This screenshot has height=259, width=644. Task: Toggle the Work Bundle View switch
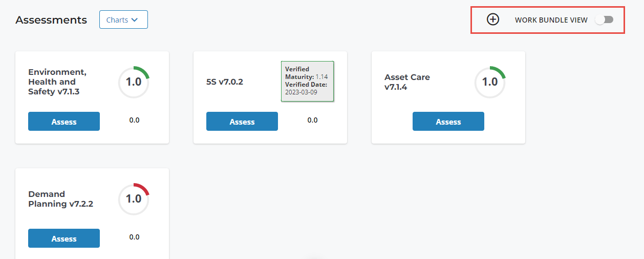(604, 19)
